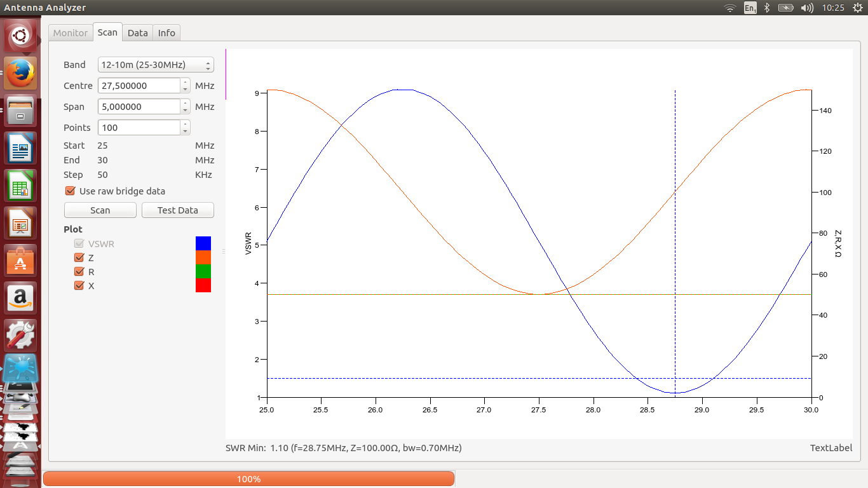Switch to the Monitor tab
This screenshot has height=488, width=868.
tap(71, 33)
